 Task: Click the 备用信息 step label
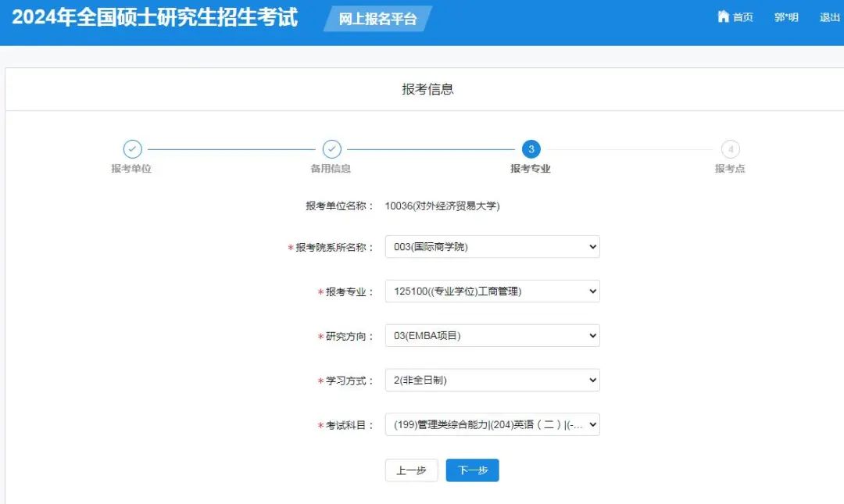[x=331, y=169]
